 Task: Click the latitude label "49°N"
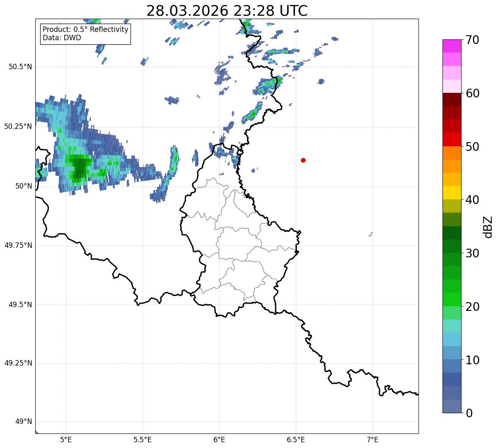[24, 421]
